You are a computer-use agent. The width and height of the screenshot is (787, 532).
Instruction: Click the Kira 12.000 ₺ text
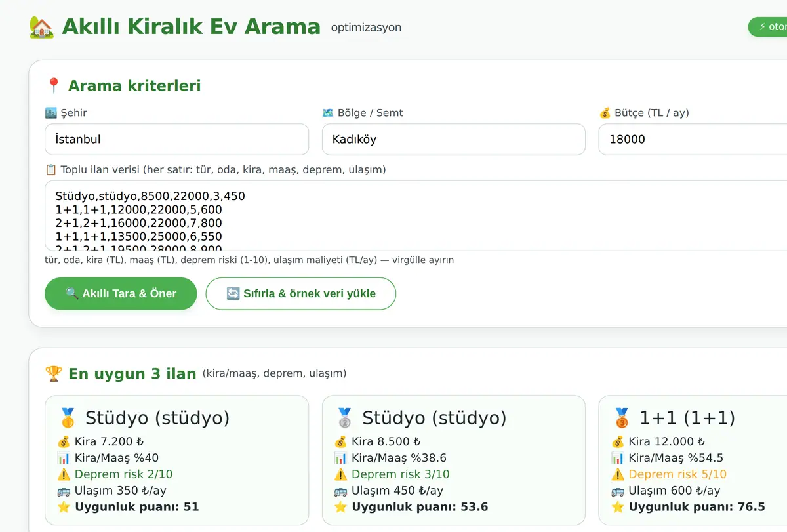coord(667,441)
